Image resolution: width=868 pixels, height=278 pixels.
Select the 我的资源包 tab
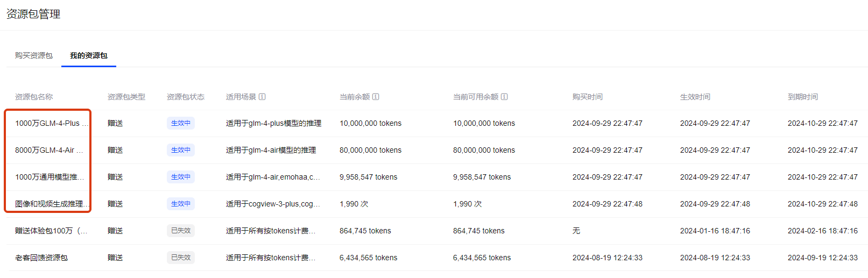coord(89,55)
